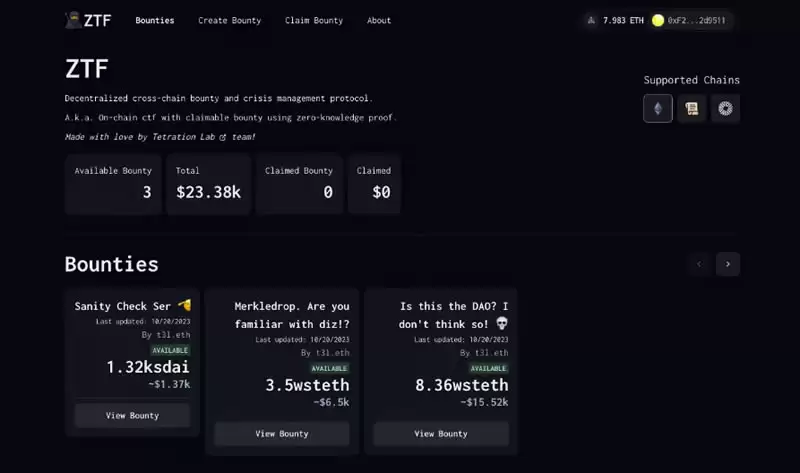Go to next bounties page arrow
The image size is (800, 473).
tap(728, 264)
